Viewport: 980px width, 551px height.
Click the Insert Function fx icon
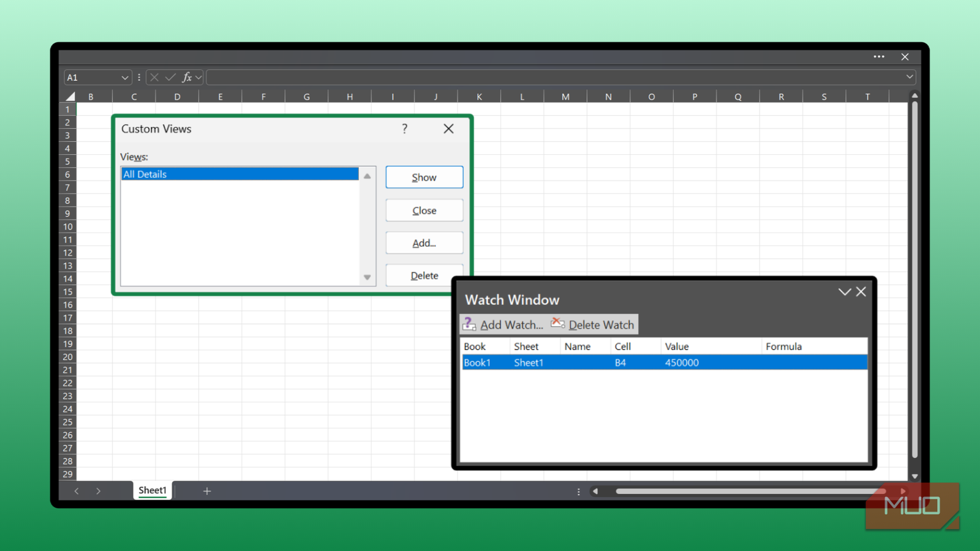[x=187, y=77]
